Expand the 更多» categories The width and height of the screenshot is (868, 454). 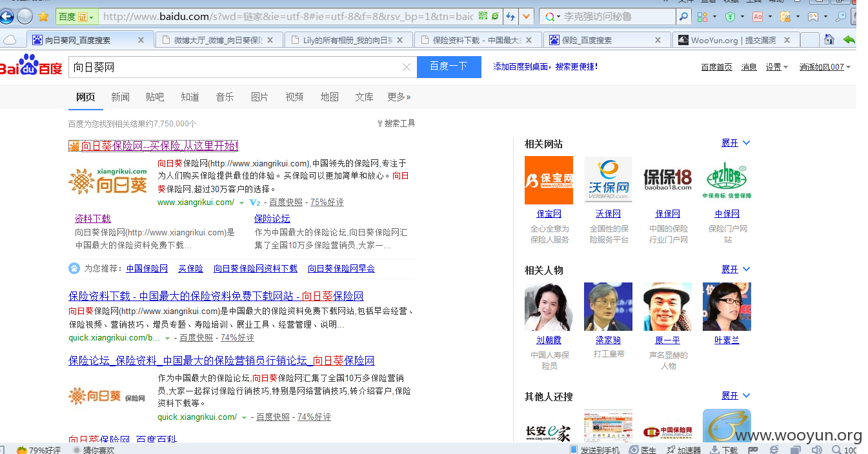pyautogui.click(x=399, y=97)
